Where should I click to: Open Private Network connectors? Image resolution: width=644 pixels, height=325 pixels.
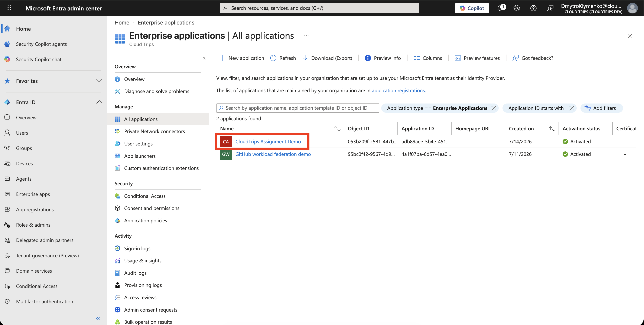(154, 131)
